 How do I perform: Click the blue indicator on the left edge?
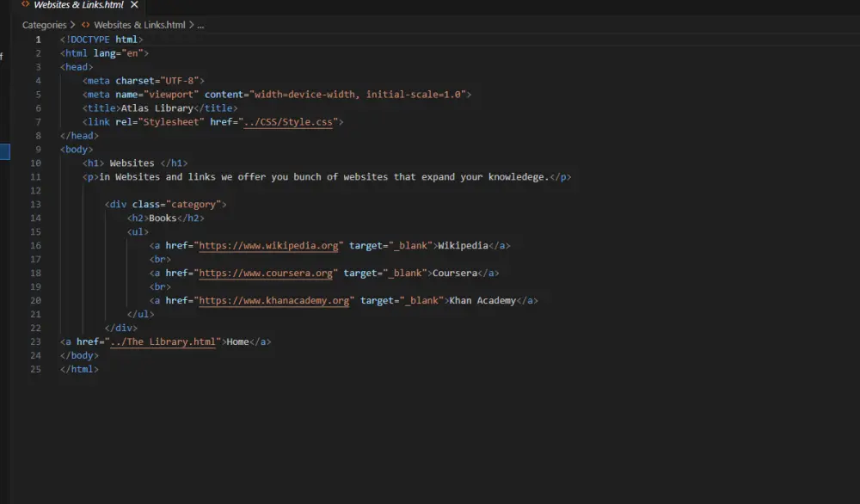click(x=3, y=151)
